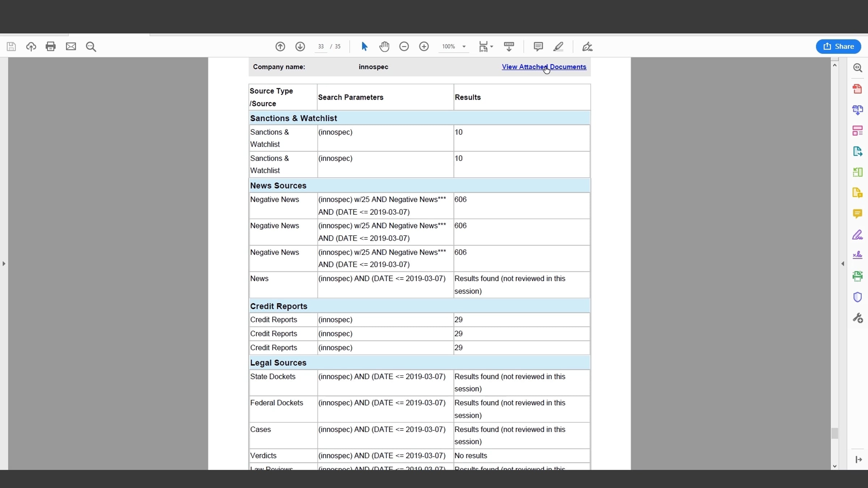This screenshot has height=488, width=868.
Task: Open the View Attached Documents link
Action: (544, 67)
